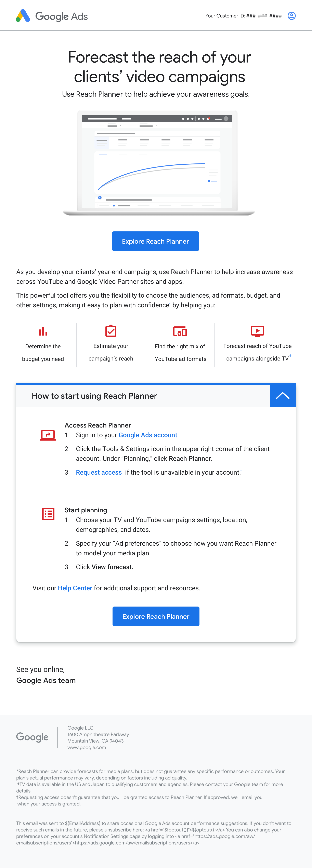This screenshot has width=312, height=868.
Task: Click 'Estimate your campaign's reach' text
Action: point(111,352)
